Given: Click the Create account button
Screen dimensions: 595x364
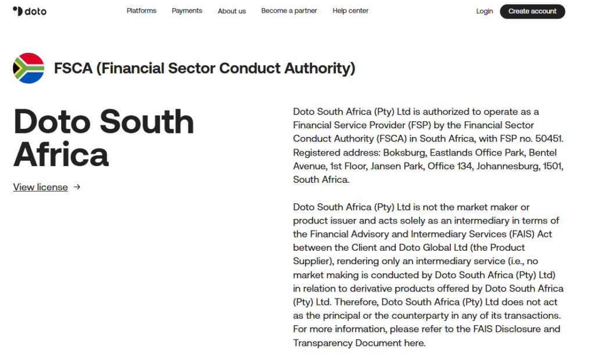Looking at the screenshot, I should [x=532, y=12].
